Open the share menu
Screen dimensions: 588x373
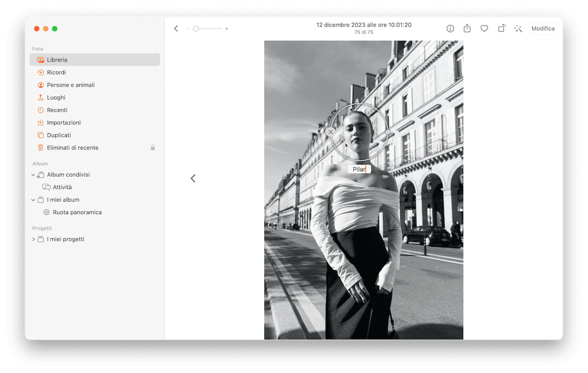point(467,29)
